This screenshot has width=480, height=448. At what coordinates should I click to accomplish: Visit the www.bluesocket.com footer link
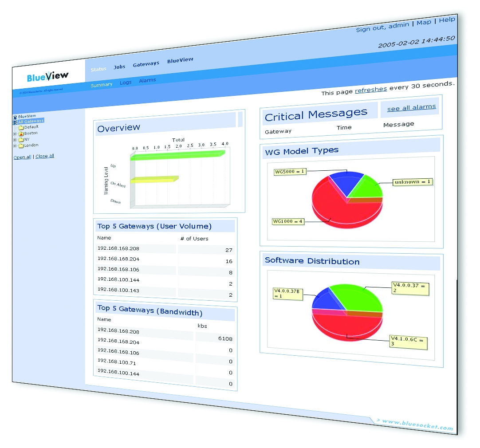pos(417,424)
